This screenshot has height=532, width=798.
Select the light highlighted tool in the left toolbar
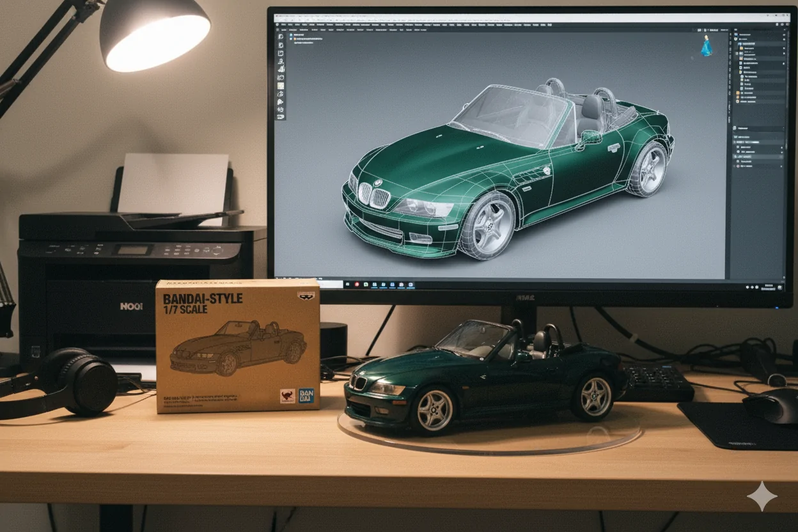point(281,86)
